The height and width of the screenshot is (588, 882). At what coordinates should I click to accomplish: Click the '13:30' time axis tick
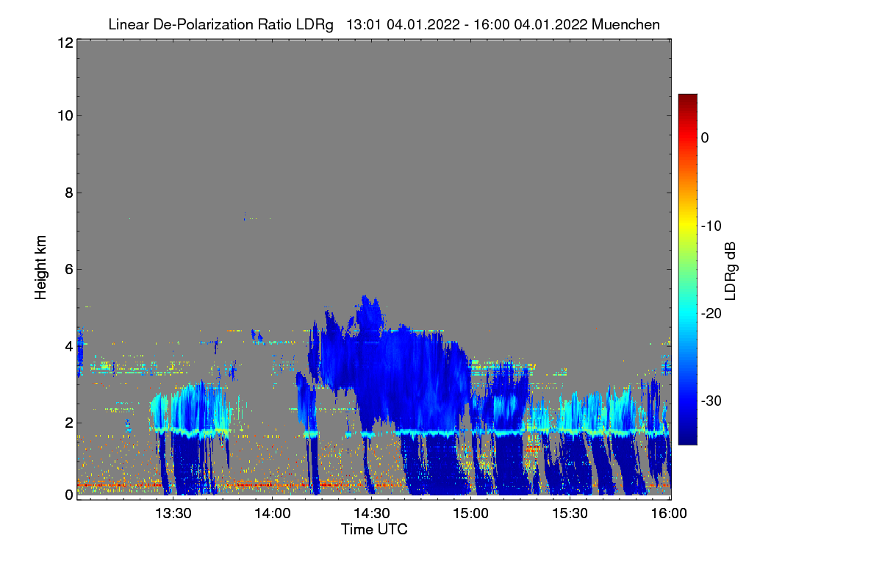(173, 513)
